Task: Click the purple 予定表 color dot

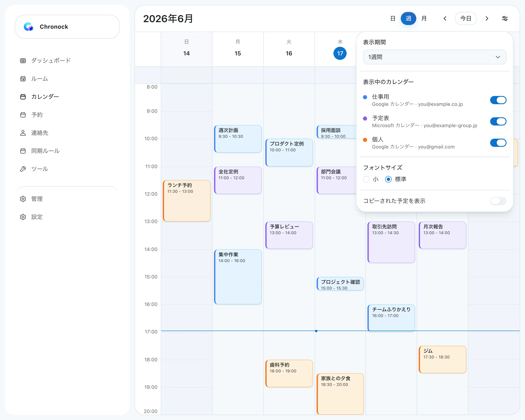Action: [x=365, y=119]
